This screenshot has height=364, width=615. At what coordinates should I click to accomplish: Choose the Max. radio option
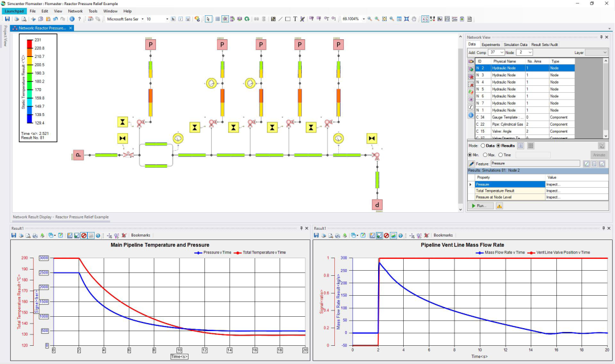[x=485, y=155]
